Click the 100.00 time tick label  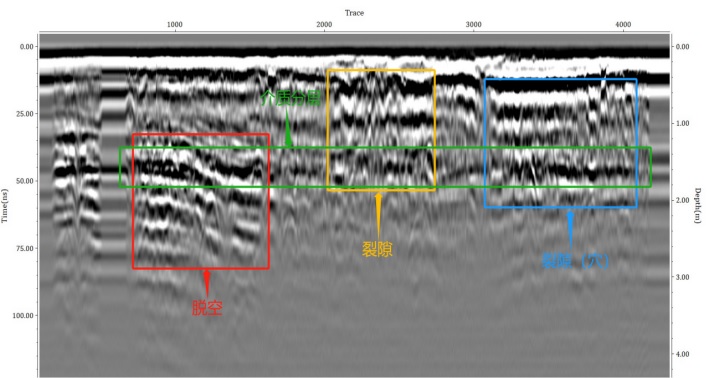coord(23,316)
